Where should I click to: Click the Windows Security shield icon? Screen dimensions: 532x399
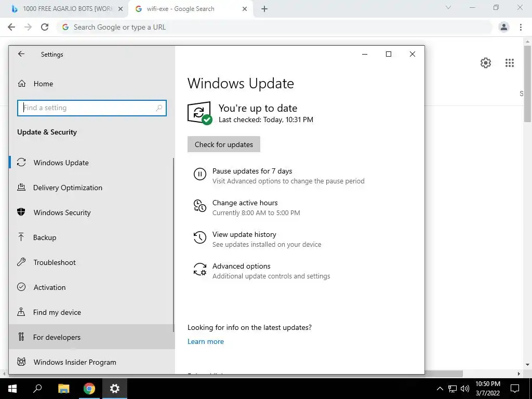tap(21, 212)
